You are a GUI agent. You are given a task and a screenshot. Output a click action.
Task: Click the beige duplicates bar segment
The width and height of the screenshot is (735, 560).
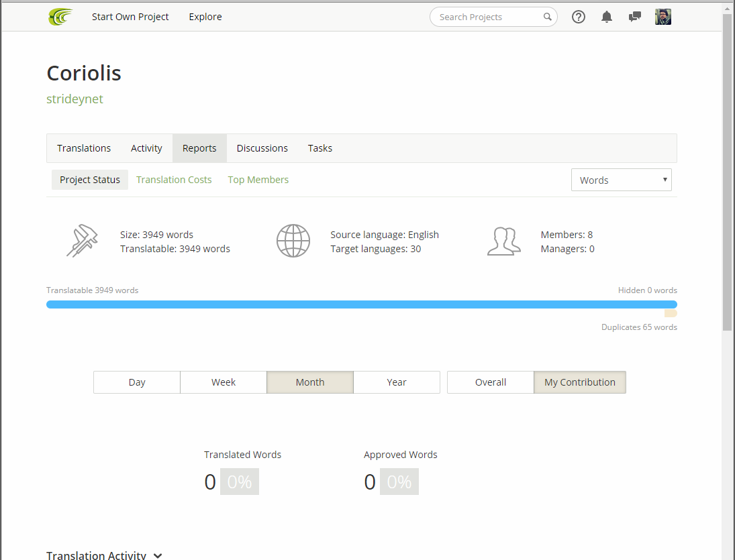[x=671, y=313]
